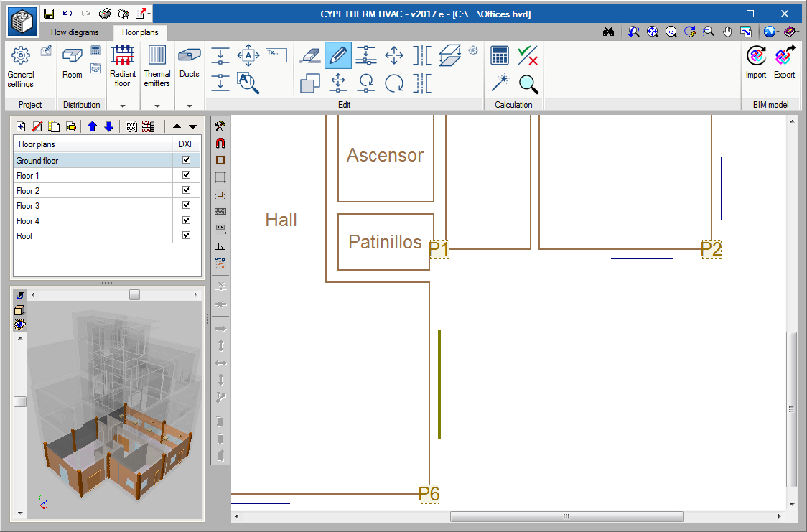Toggle DXF checkbox for Floor 2
Image resolution: width=807 pixels, height=532 pixels.
tap(186, 190)
